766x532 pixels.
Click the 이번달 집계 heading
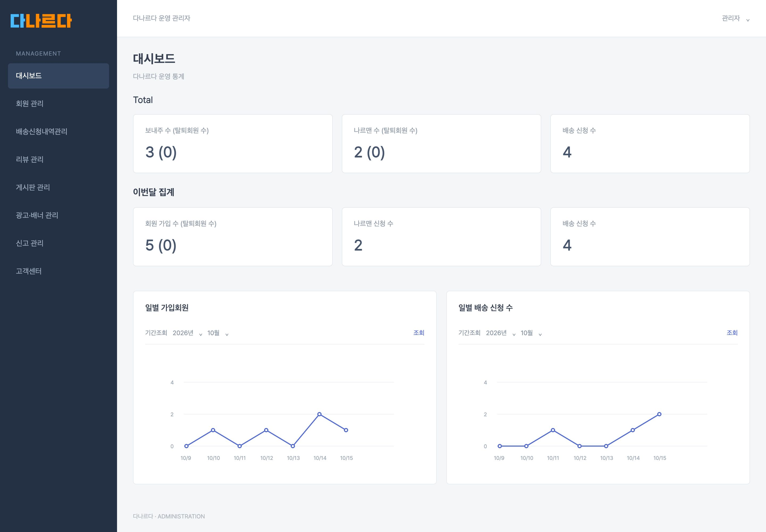154,192
